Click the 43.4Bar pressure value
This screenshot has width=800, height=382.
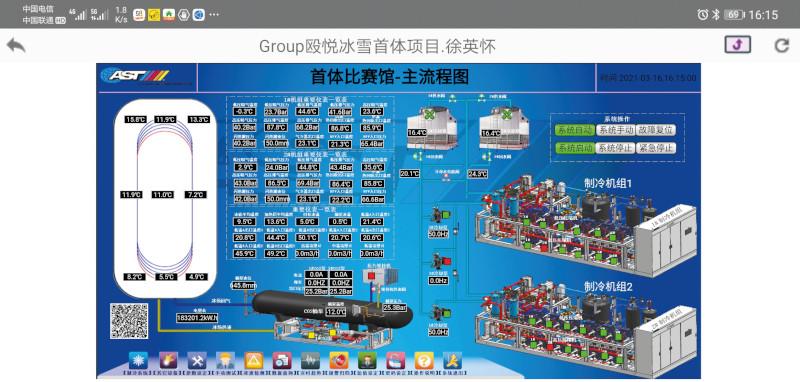[340, 167]
